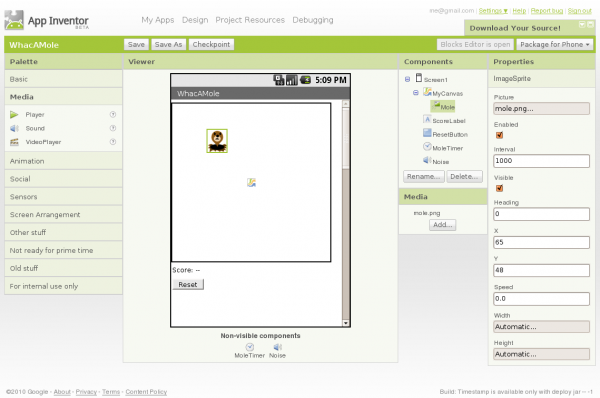Click scrollbar down arrow in phone viewer
600x398 pixels.
346,323
